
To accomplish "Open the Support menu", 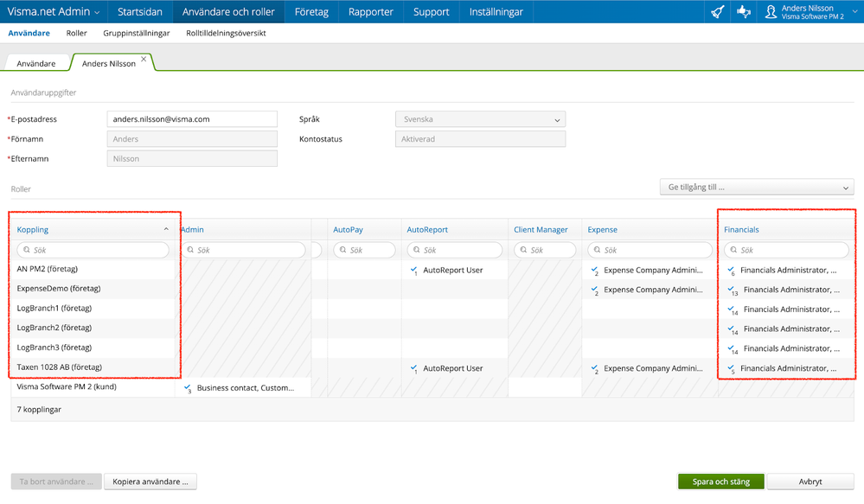I will pos(432,11).
